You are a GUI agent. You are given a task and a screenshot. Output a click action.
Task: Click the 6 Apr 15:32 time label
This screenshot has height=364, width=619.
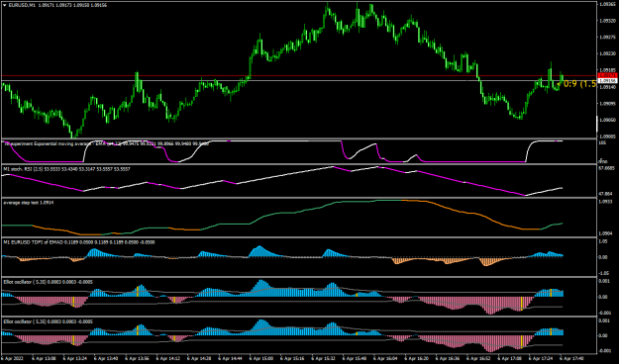(x=323, y=358)
